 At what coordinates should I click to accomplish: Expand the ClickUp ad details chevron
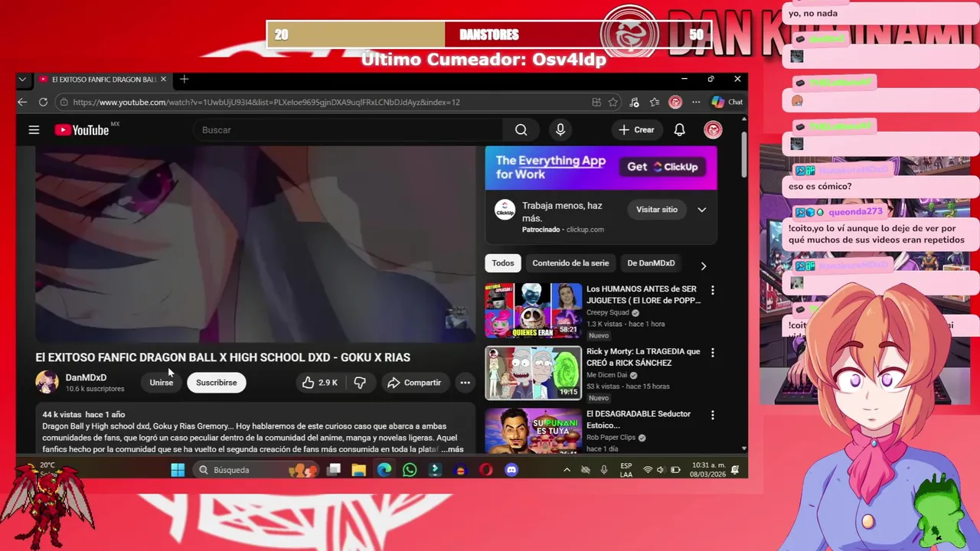pos(701,210)
